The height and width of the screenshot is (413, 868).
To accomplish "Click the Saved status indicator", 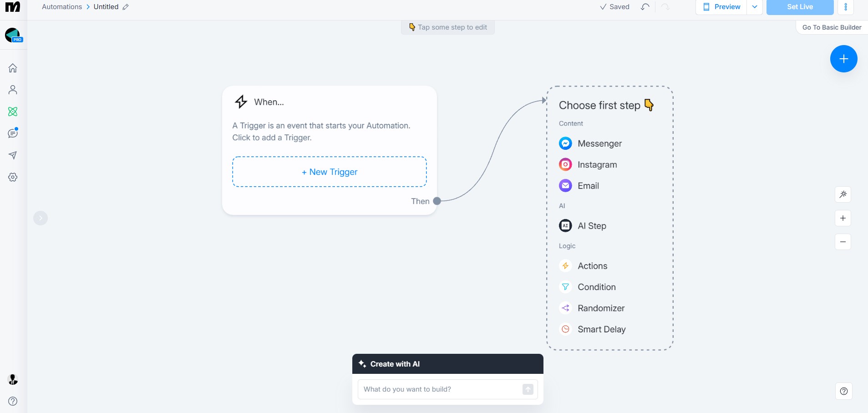I will 614,7.
